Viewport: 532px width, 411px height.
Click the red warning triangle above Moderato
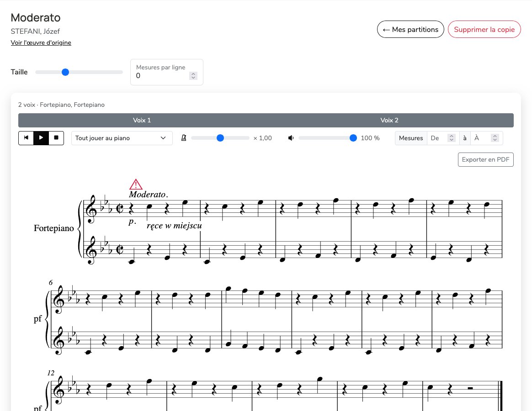(136, 184)
